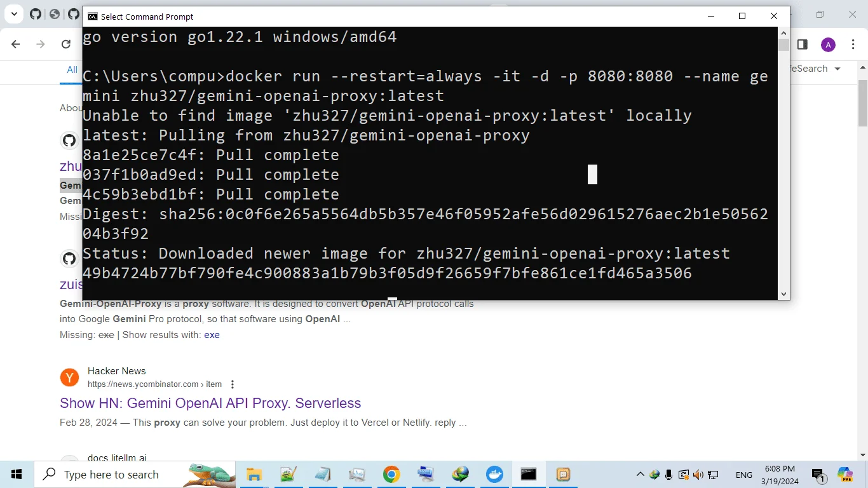This screenshot has width=868, height=488.
Task: Click the Command Prompt title bar icon
Action: click(93, 17)
